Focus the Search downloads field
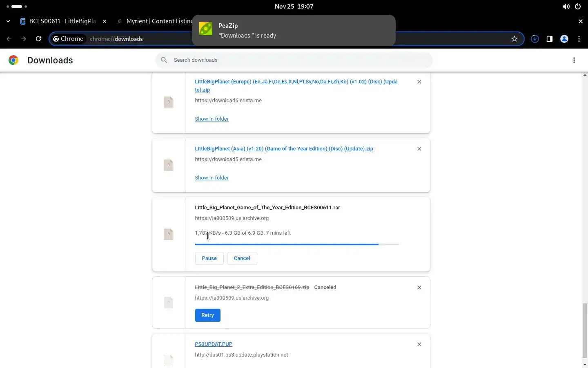The image size is (588, 368). (294, 60)
